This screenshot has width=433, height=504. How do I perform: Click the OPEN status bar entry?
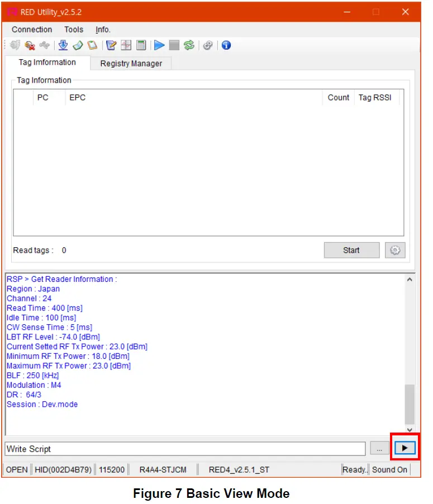[17, 469]
